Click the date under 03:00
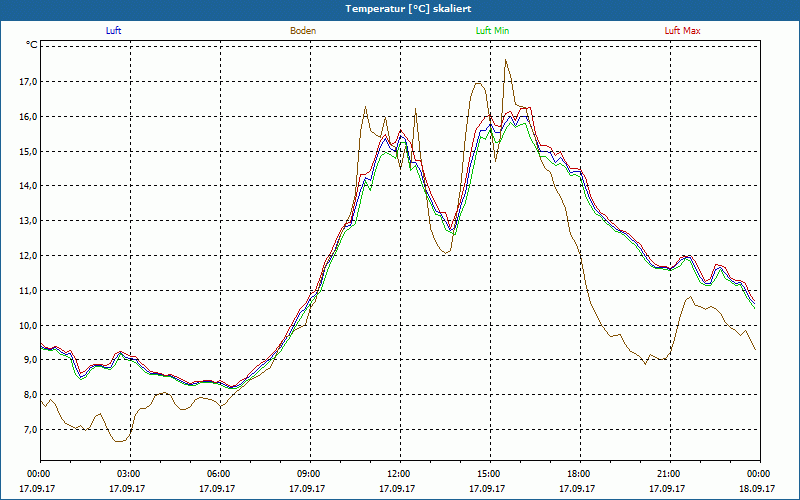 click(127, 488)
